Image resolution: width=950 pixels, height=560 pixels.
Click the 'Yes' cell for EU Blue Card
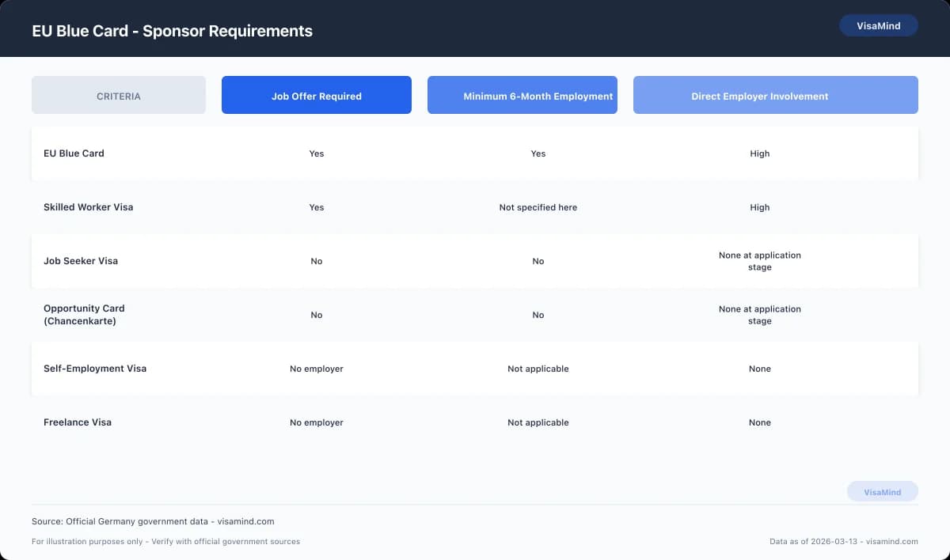316,153
